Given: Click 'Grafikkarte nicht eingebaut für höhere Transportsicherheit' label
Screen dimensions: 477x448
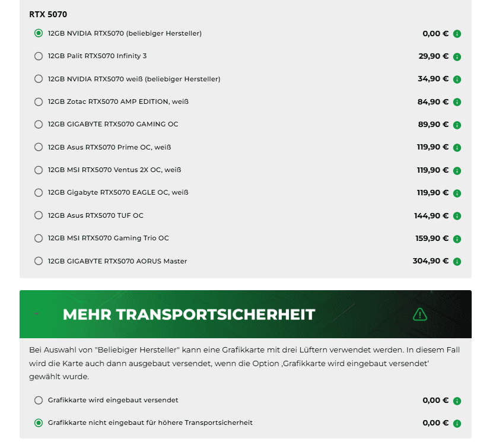Looking at the screenshot, I should [150, 423].
